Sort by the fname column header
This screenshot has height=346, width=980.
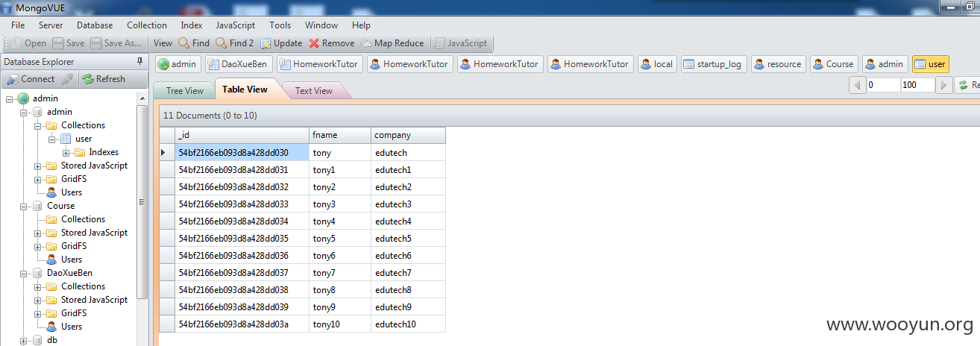pyautogui.click(x=340, y=135)
